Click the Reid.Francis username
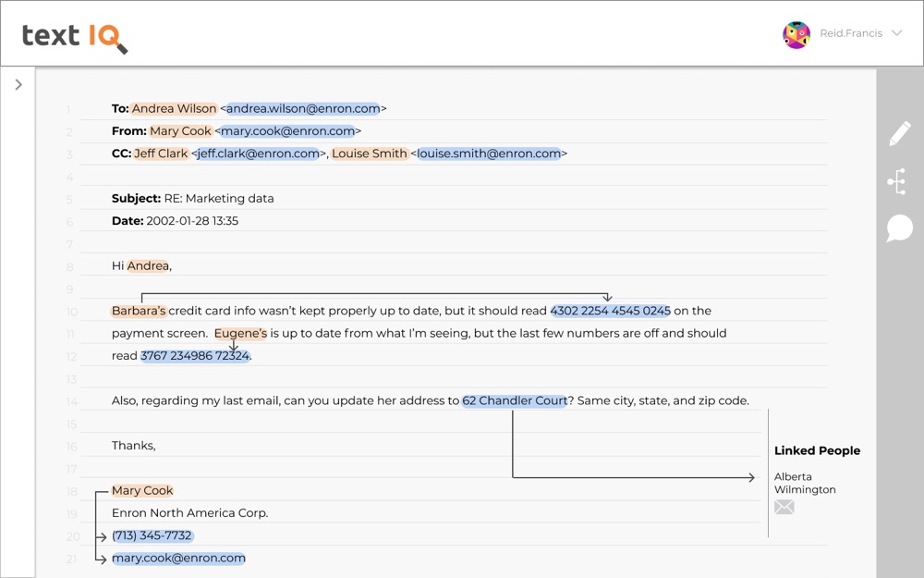The width and height of the screenshot is (924, 578). pos(850,34)
